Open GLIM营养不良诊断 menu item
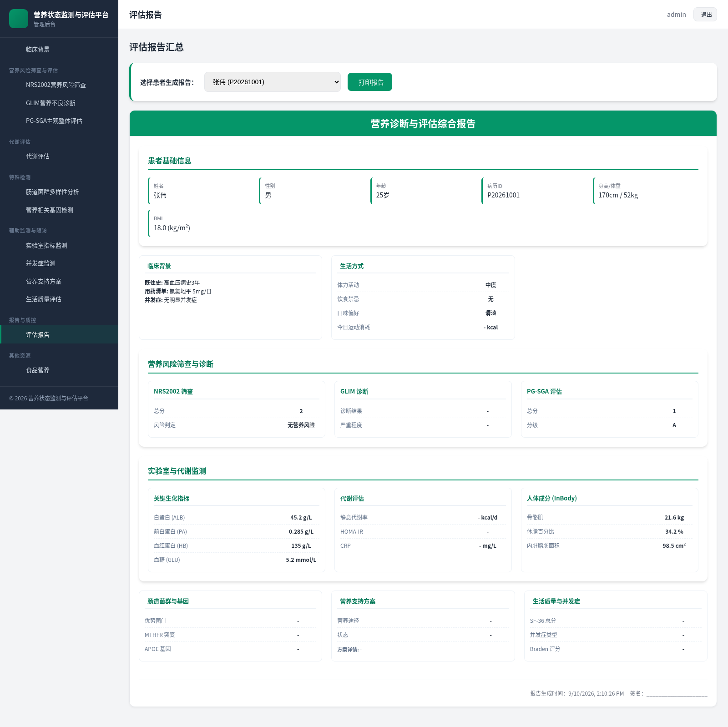The image size is (728, 727). point(59,103)
